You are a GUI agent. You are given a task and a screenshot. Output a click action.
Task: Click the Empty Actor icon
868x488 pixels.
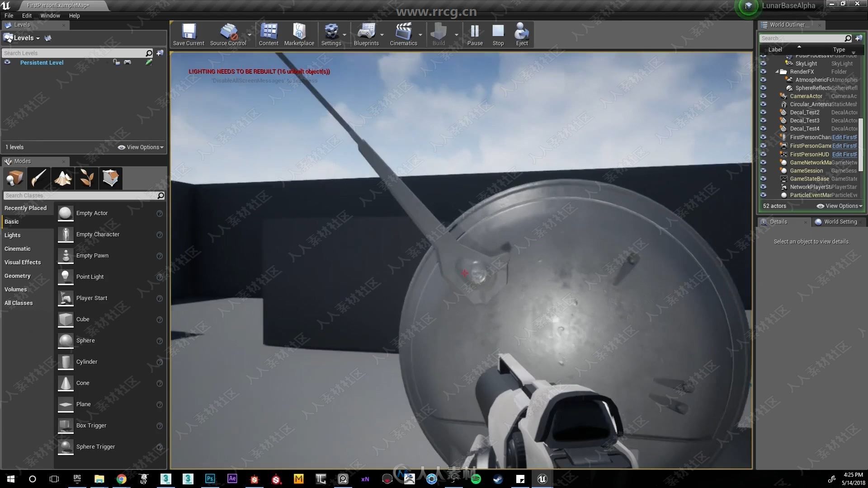(66, 213)
